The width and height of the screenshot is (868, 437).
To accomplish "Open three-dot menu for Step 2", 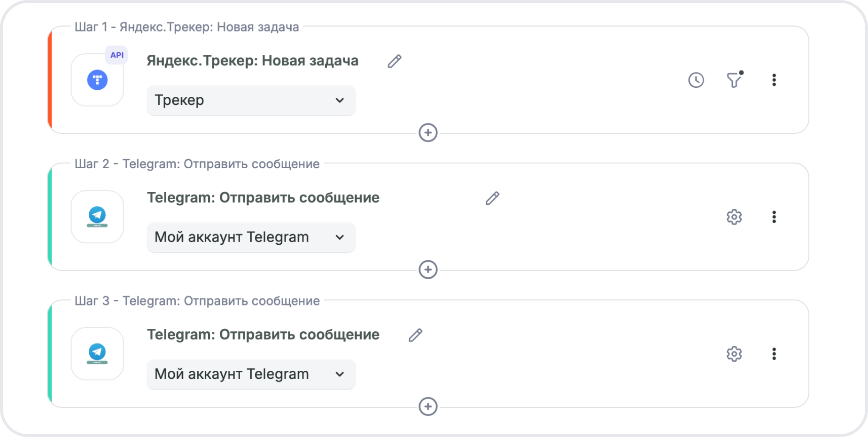I will (774, 217).
